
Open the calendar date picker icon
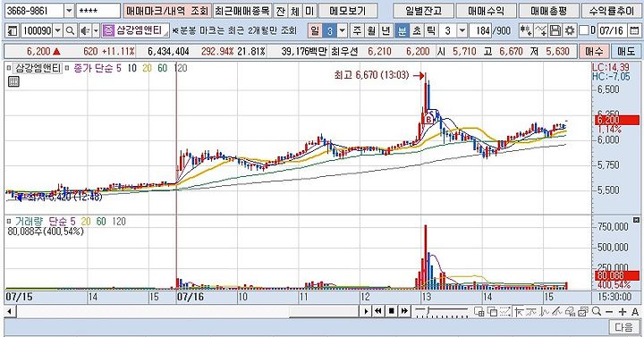[x=634, y=30]
